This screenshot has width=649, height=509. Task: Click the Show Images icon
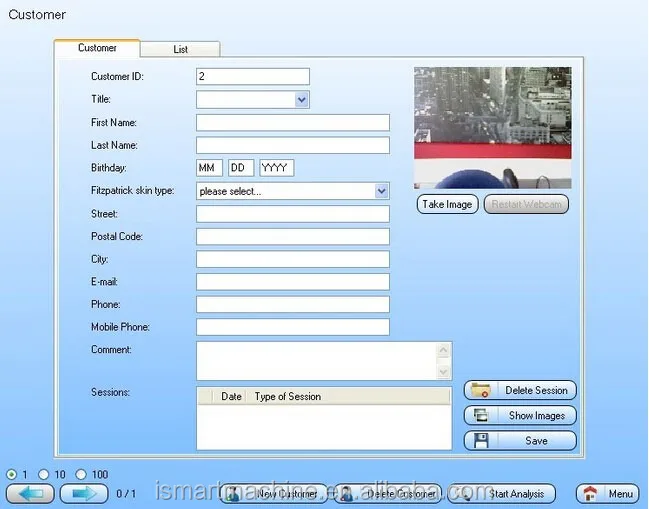tap(481, 416)
